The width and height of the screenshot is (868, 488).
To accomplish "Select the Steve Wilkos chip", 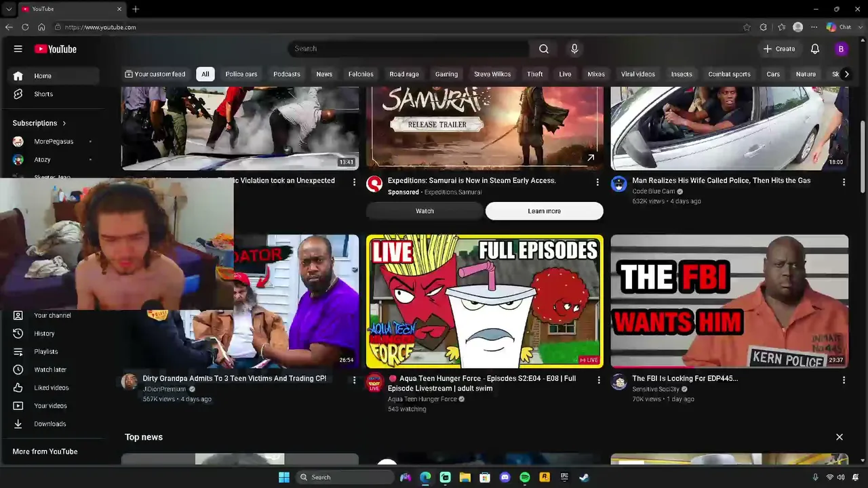I will [492, 74].
